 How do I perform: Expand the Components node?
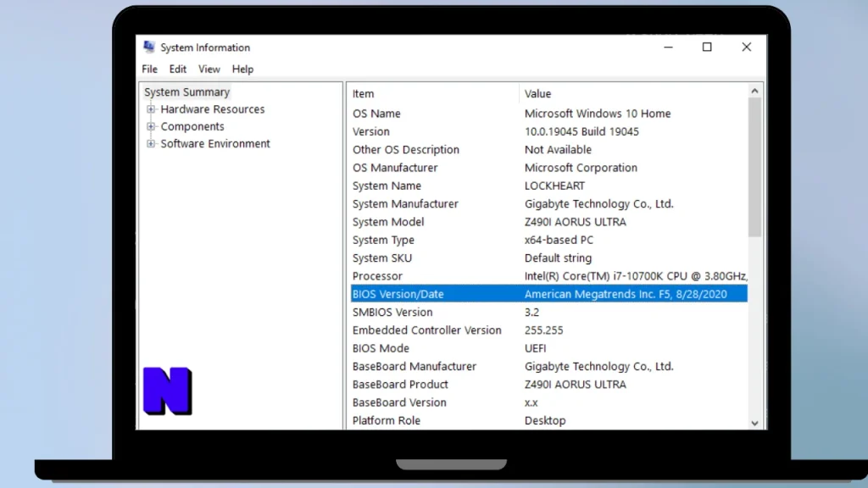151,126
